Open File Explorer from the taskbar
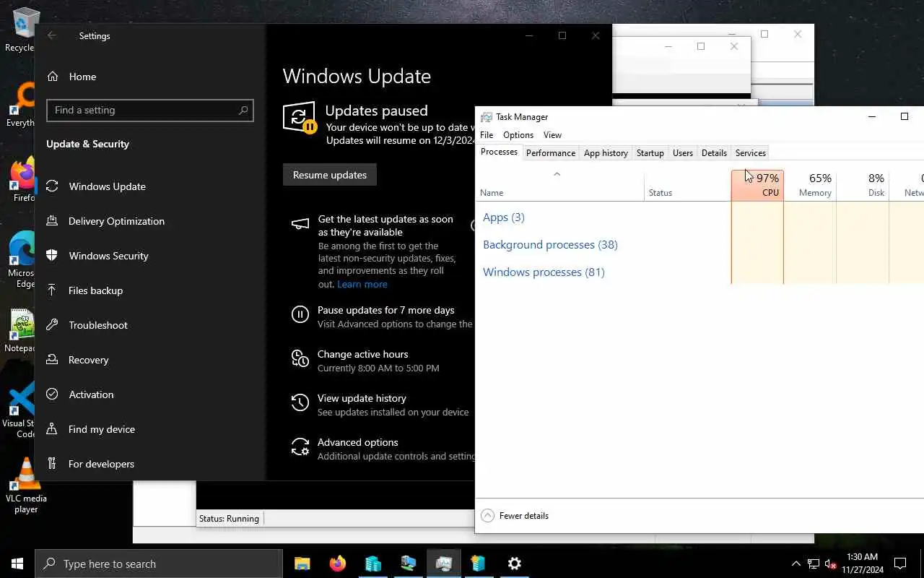 coord(302,564)
